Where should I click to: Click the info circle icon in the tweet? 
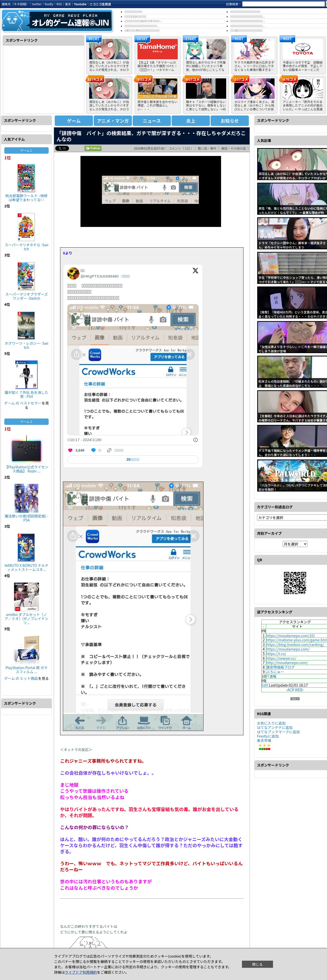point(195,440)
